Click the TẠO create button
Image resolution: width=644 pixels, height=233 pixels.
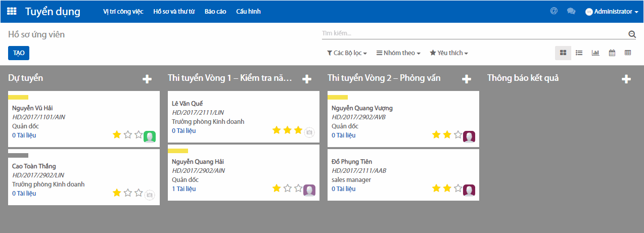(x=19, y=53)
